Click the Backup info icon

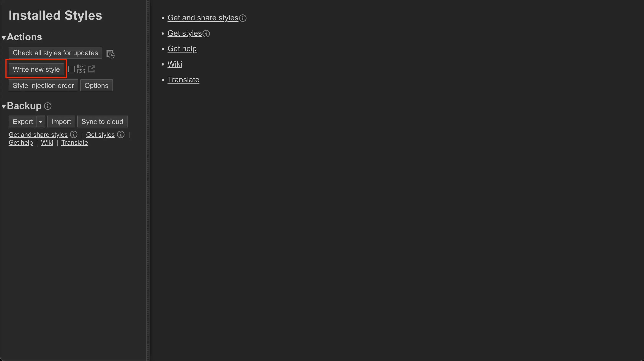48,106
